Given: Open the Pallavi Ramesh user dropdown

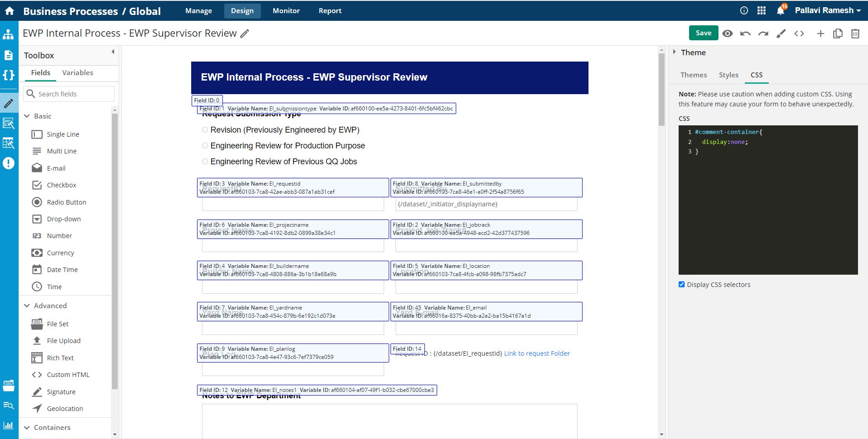Looking at the screenshot, I should [827, 10].
